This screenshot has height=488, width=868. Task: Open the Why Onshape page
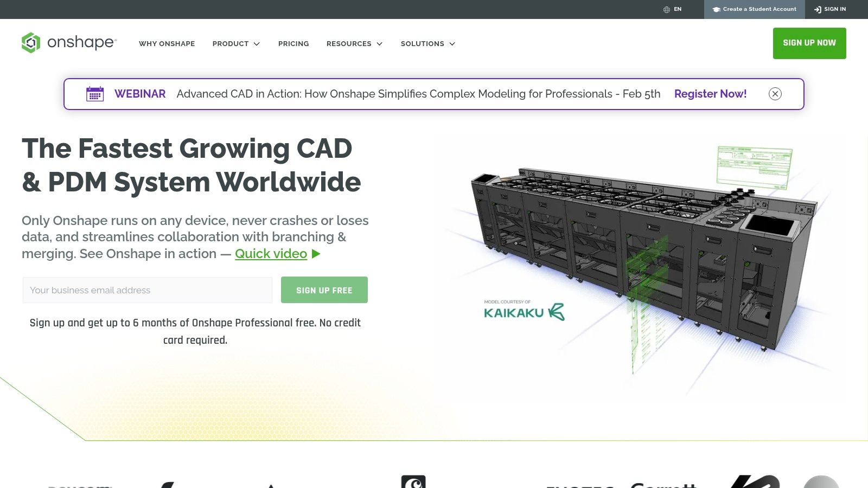tap(167, 43)
